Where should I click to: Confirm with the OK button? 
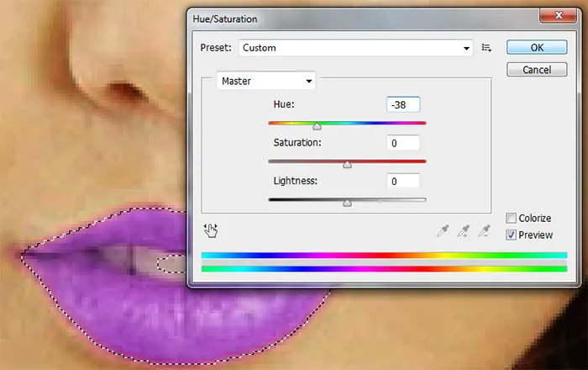(537, 47)
